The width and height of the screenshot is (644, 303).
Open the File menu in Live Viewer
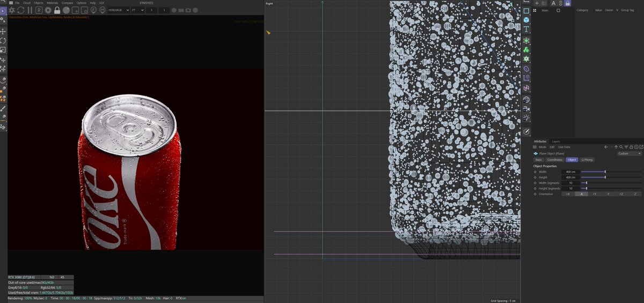tap(17, 3)
